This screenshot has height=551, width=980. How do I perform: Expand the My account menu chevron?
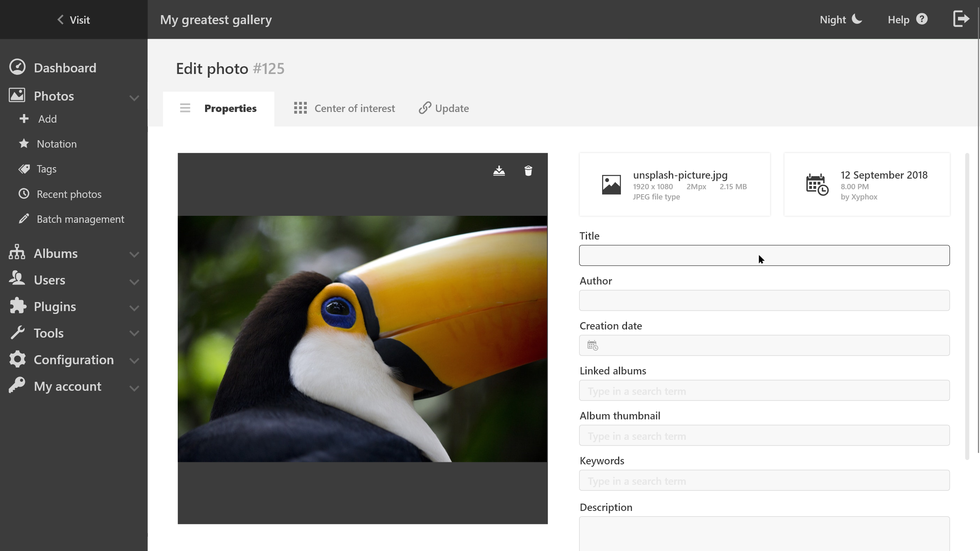tap(134, 388)
